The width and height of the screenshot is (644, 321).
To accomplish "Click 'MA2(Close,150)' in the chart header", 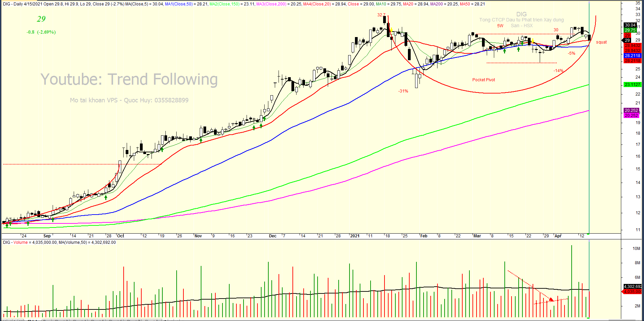I will 224,4.
